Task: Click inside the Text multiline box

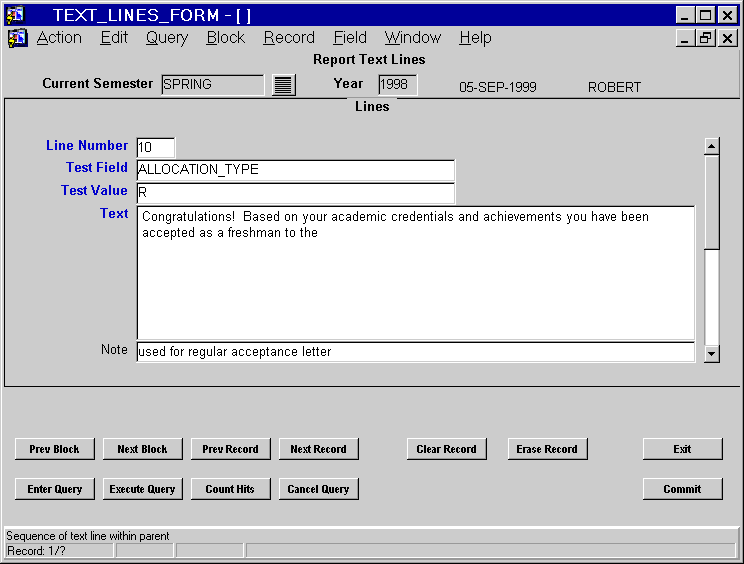Action: pos(416,273)
